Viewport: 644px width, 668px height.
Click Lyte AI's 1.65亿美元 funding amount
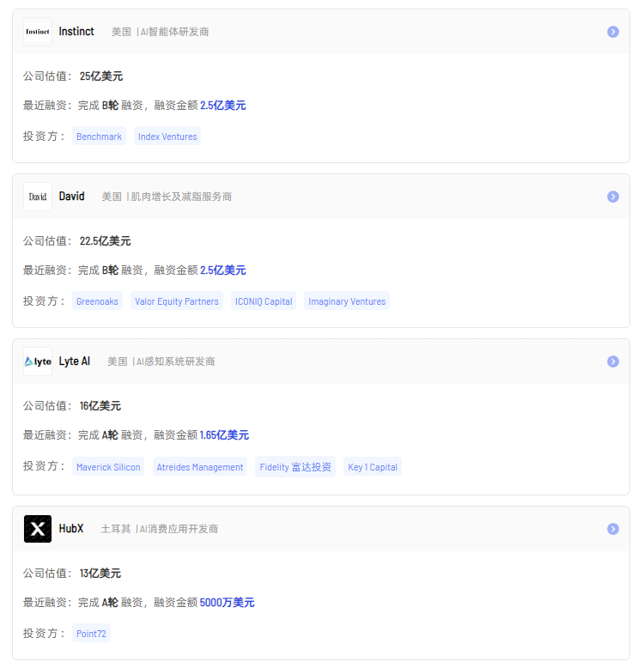[224, 435]
